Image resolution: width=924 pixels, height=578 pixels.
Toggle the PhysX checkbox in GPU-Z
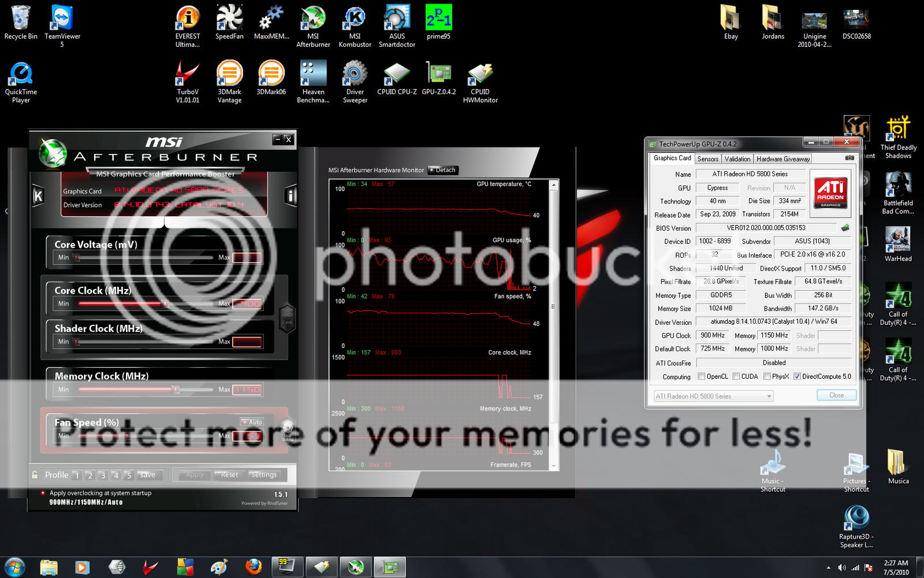766,376
